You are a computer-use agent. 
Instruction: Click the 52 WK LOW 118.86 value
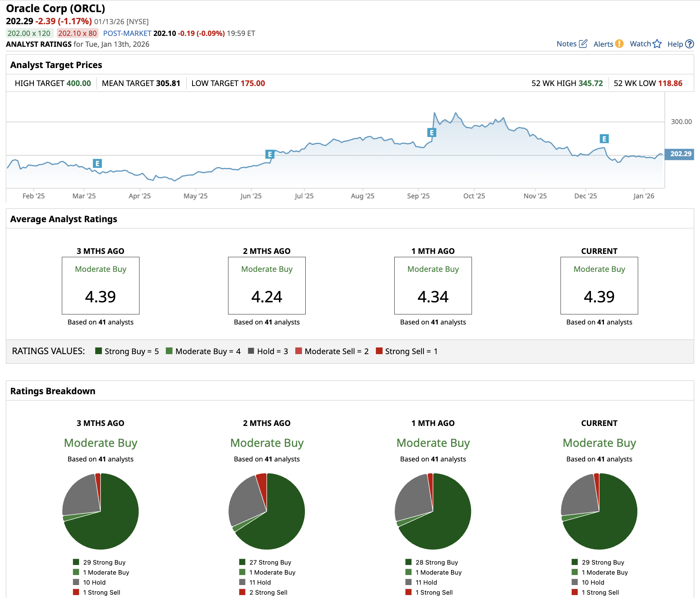click(x=670, y=83)
